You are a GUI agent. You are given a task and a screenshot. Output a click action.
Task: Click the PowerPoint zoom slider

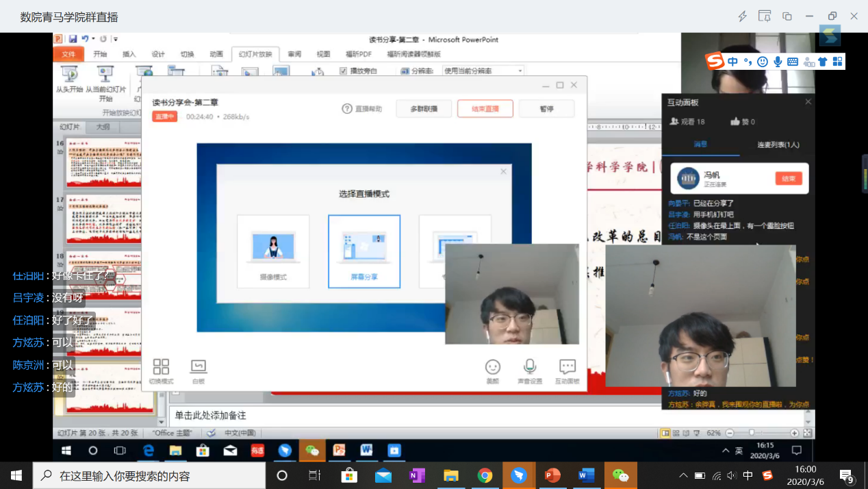pyautogui.click(x=752, y=433)
